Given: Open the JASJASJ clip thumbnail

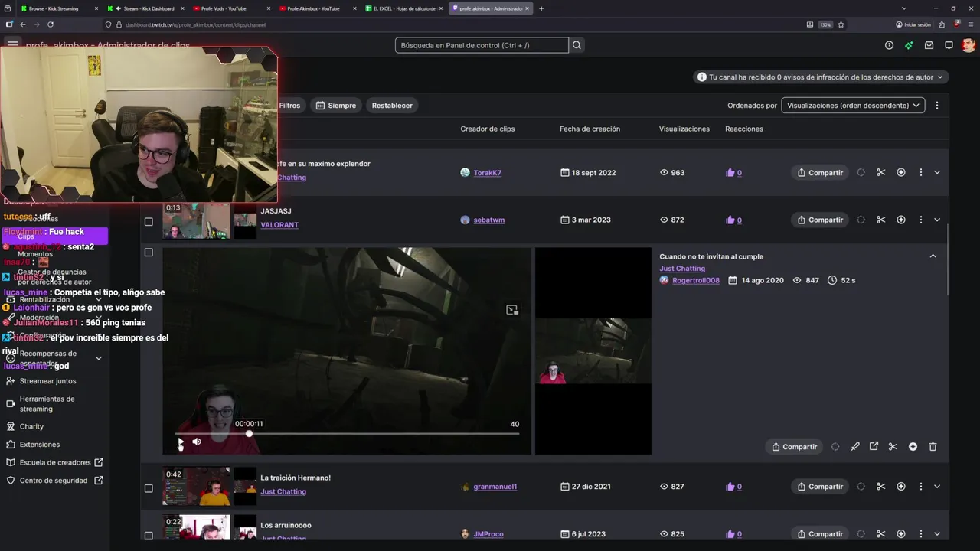Looking at the screenshot, I should (x=196, y=220).
